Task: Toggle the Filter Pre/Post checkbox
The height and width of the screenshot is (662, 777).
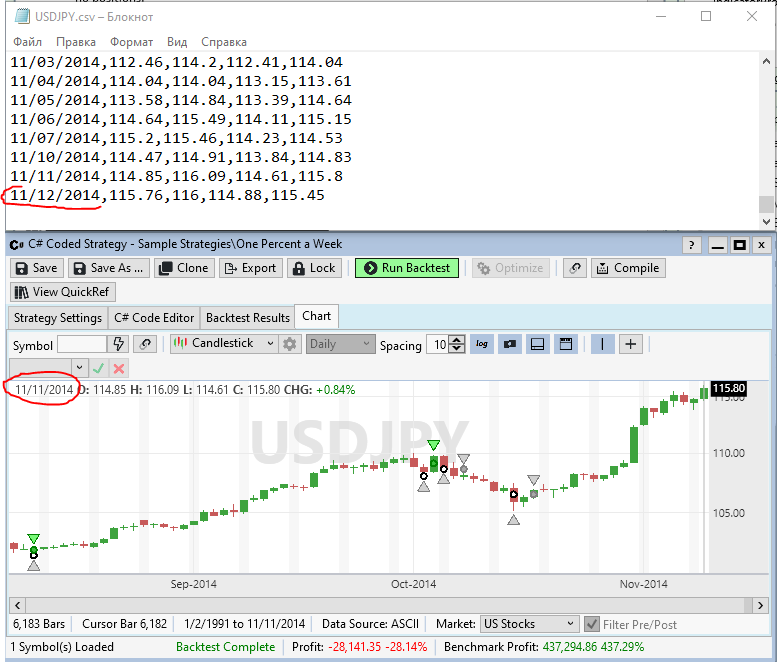Action: [x=592, y=624]
